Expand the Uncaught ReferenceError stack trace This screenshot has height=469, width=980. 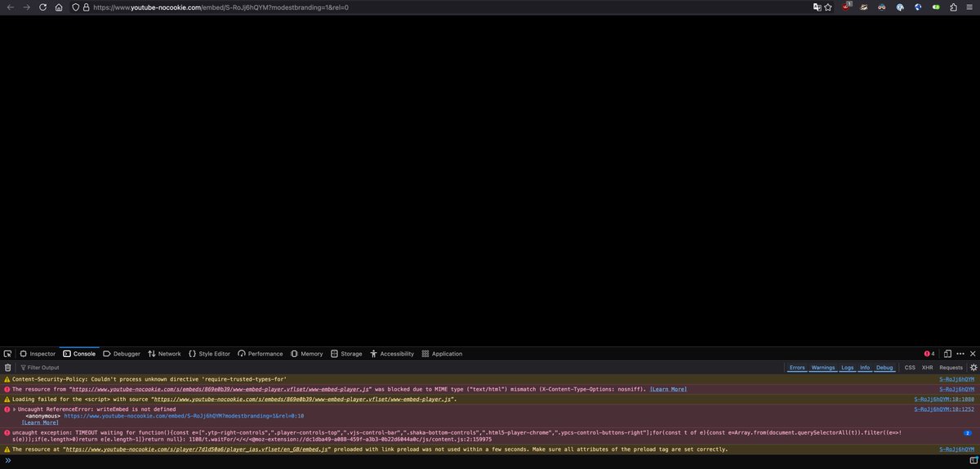(15, 409)
